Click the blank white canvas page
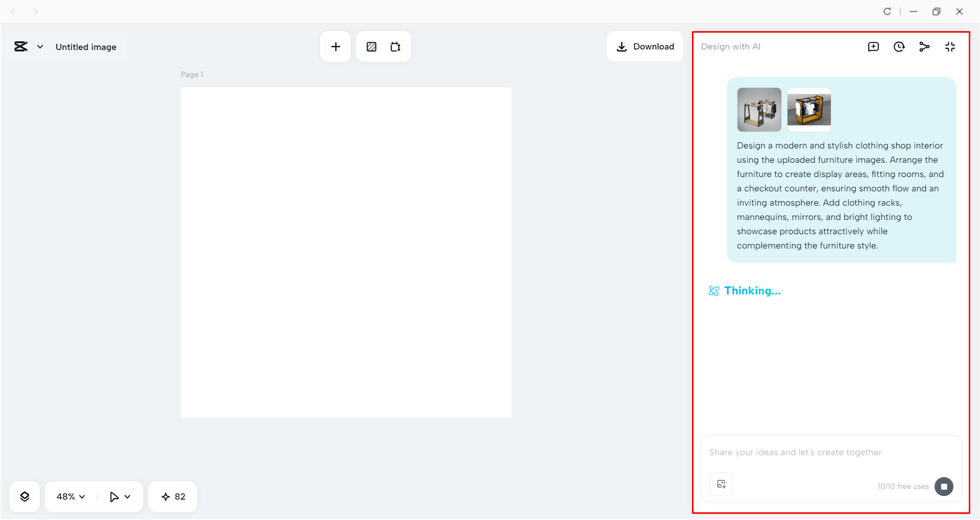The width and height of the screenshot is (980, 520). point(346,253)
